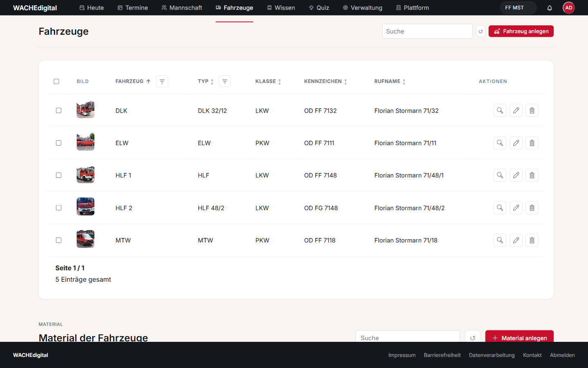This screenshot has width=588, height=368.
Task: Expand the FF MST organisation selector
Action: [518, 8]
